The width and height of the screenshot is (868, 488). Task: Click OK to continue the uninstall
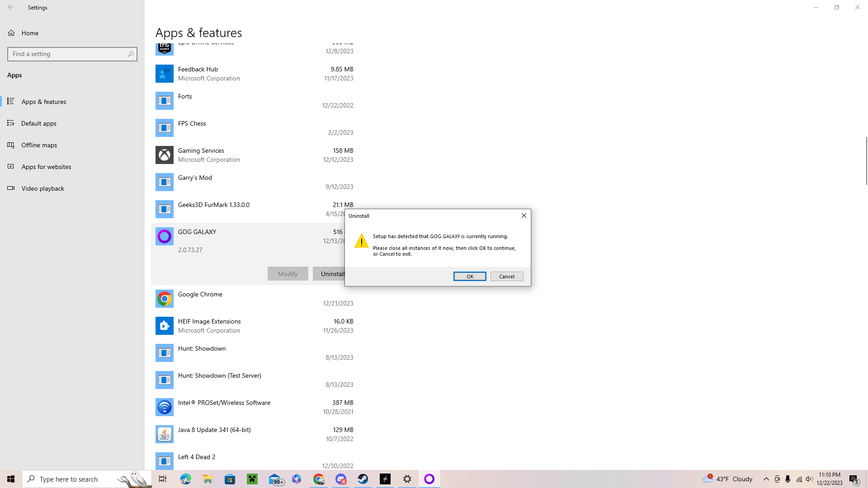(470, 276)
